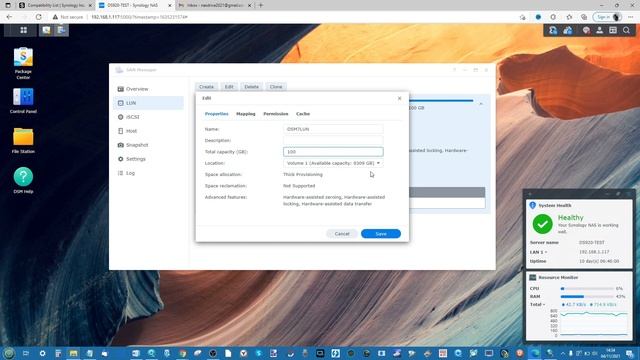The image size is (640, 360).
Task: Click the CPU usage bar
Action: [x=587, y=289]
